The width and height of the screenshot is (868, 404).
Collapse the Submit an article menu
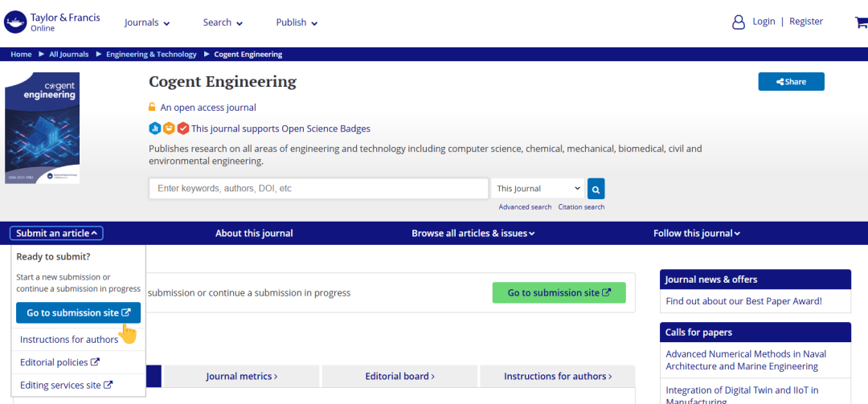[x=56, y=233]
